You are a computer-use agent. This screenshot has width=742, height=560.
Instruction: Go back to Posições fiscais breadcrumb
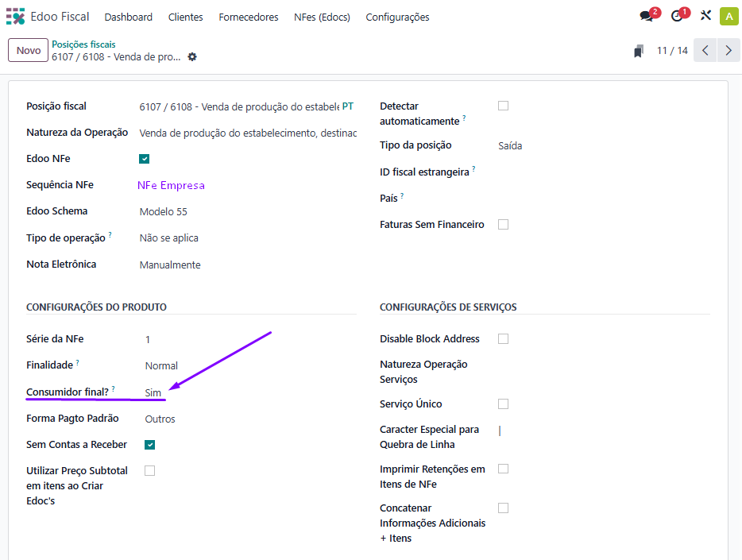(83, 44)
